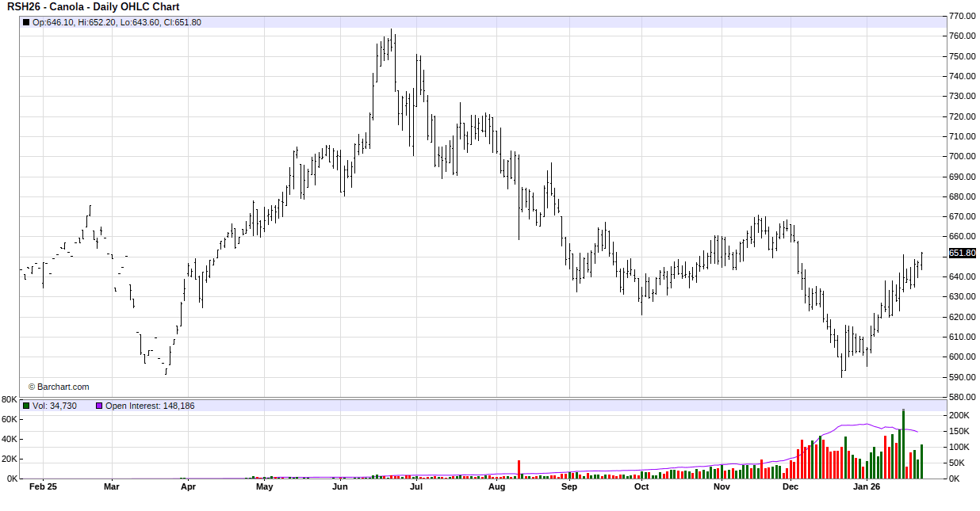Click the black OHLC legend square
This screenshot has height=511, width=980.
pos(26,22)
